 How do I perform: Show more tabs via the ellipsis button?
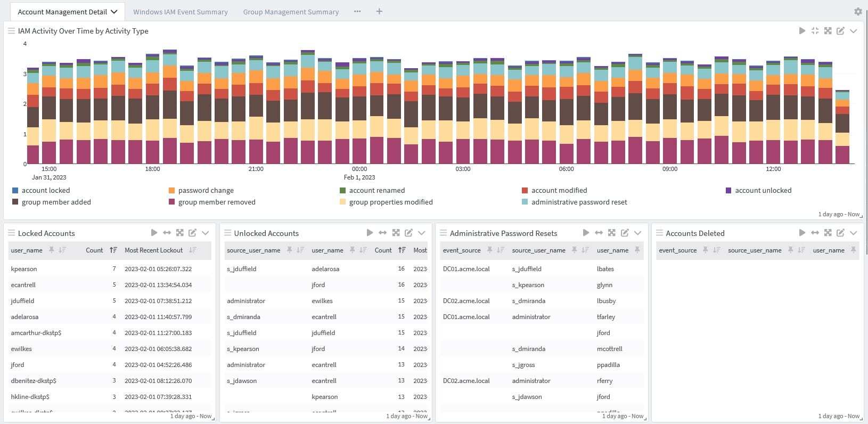coord(357,12)
